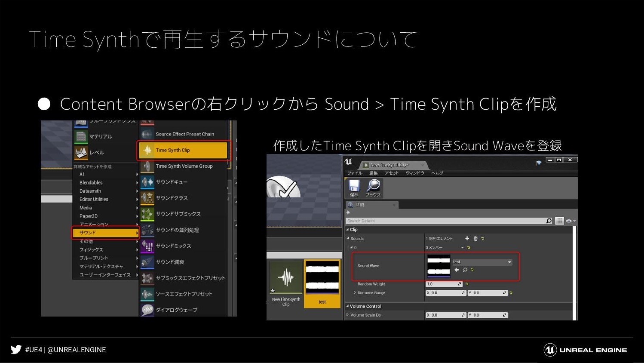Use selected asset arrow for Sound Wave
The width and height of the screenshot is (644, 363).
click(457, 270)
